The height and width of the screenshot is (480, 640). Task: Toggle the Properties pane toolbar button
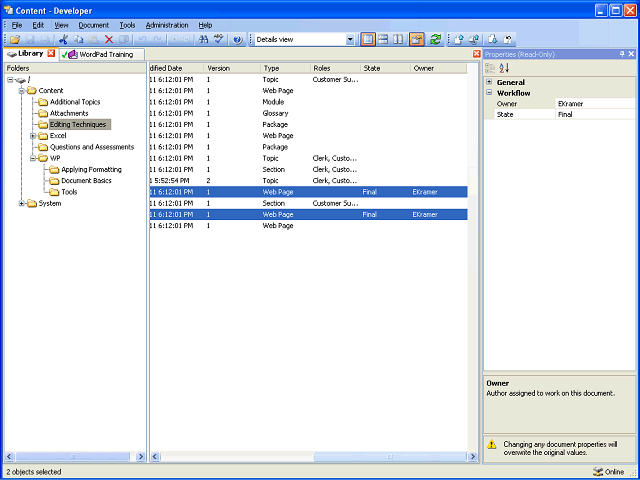click(417, 40)
